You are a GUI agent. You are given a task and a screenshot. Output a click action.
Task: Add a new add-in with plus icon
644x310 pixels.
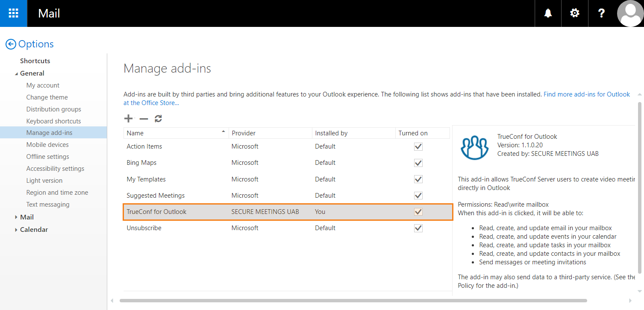pyautogui.click(x=128, y=119)
